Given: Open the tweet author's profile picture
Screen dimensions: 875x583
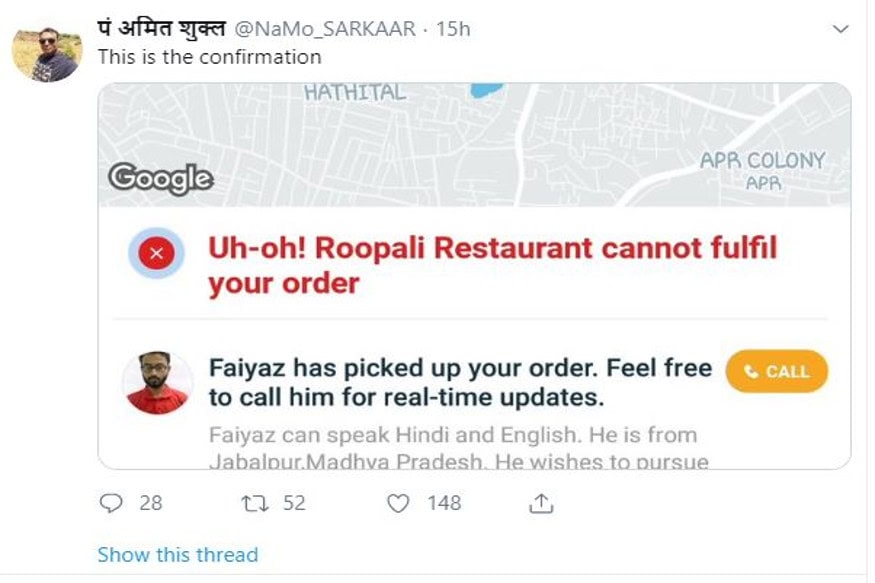Looking at the screenshot, I should (x=46, y=54).
